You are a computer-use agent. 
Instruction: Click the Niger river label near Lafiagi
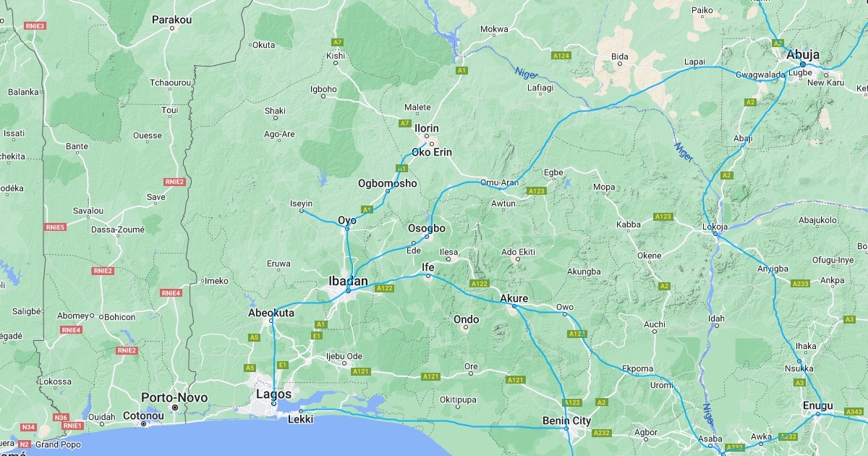(x=526, y=73)
